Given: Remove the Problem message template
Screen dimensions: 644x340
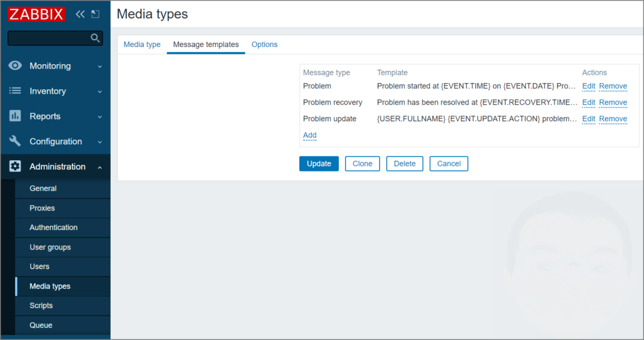Looking at the screenshot, I should [613, 86].
